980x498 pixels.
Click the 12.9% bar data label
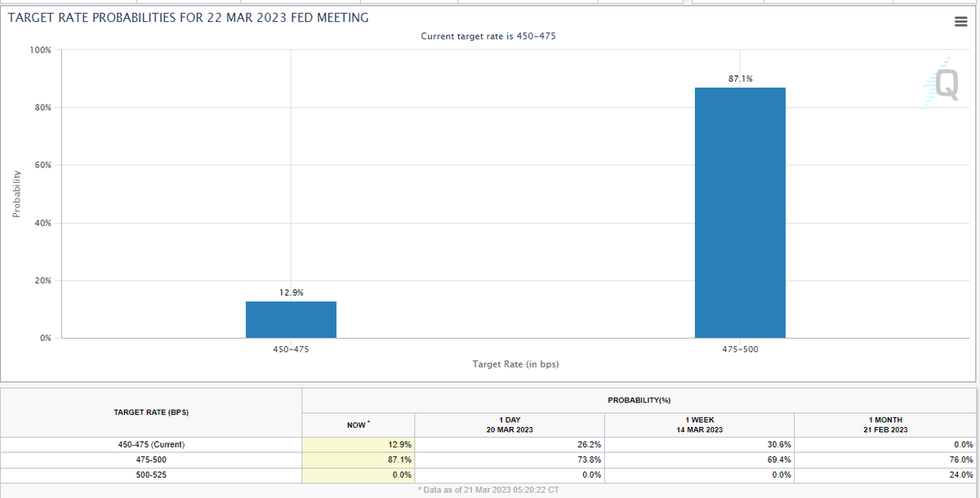(x=291, y=292)
